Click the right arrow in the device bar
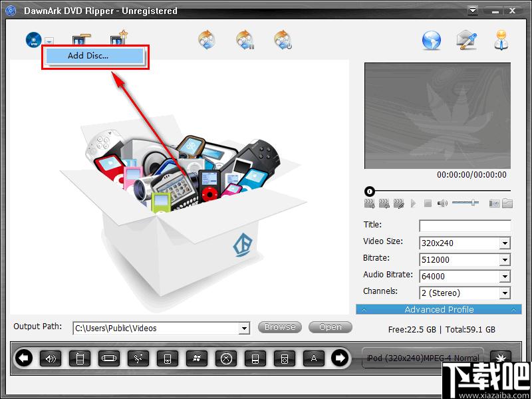The width and height of the screenshot is (532, 399). (340, 358)
